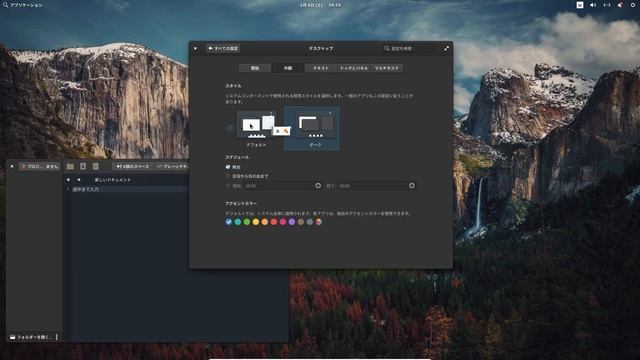The height and width of the screenshot is (360, 640).
Task: Open the plain text (プレーンテキスト) language dropdown
Action: pyautogui.click(x=171, y=167)
